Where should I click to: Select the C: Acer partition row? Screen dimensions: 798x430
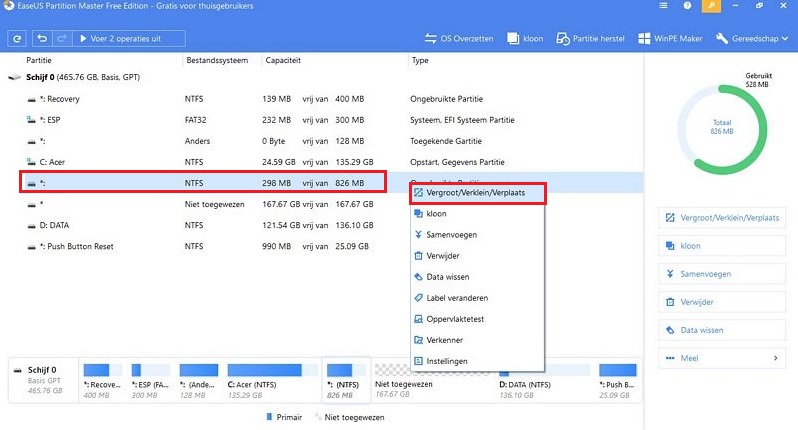(x=323, y=162)
